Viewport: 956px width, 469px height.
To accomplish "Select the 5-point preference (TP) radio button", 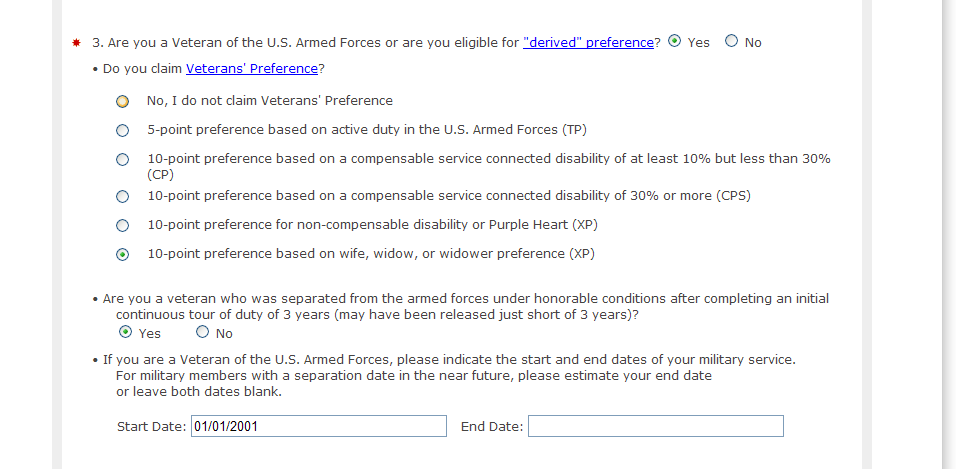I will pos(123,130).
